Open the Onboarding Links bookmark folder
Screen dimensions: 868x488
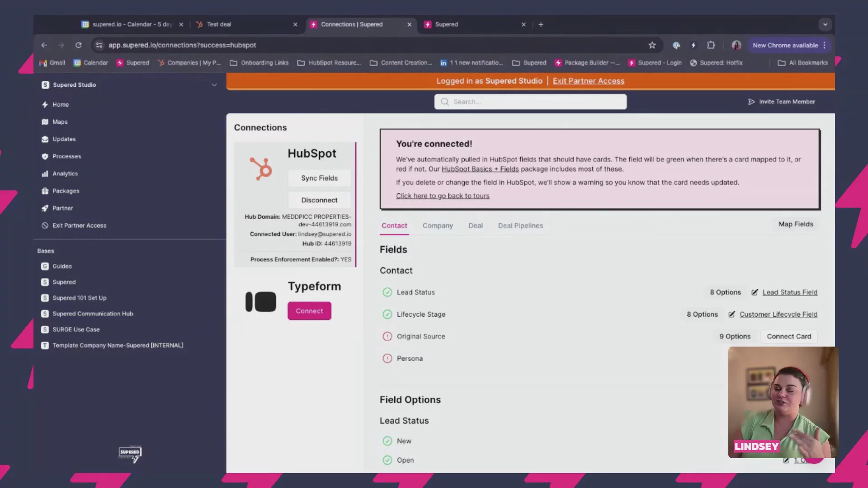coord(259,63)
